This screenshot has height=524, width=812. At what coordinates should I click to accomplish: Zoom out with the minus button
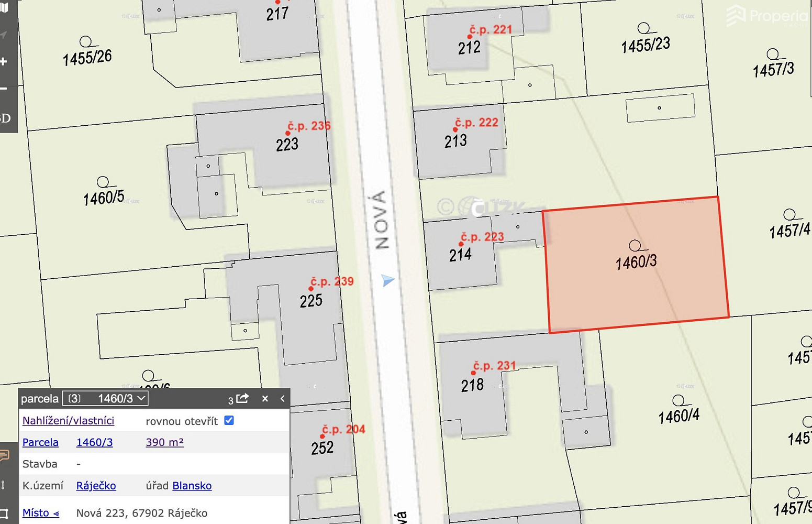tap(3, 89)
